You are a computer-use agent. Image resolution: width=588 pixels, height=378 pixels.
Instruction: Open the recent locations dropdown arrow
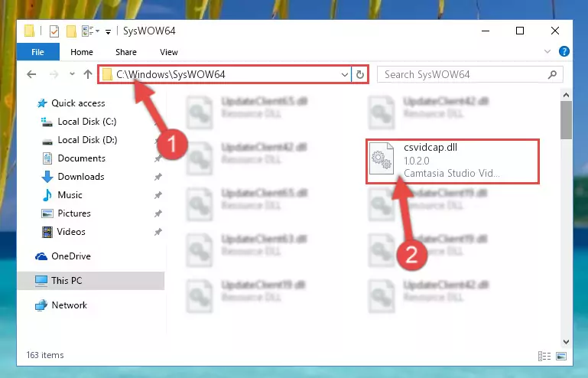[x=72, y=74]
